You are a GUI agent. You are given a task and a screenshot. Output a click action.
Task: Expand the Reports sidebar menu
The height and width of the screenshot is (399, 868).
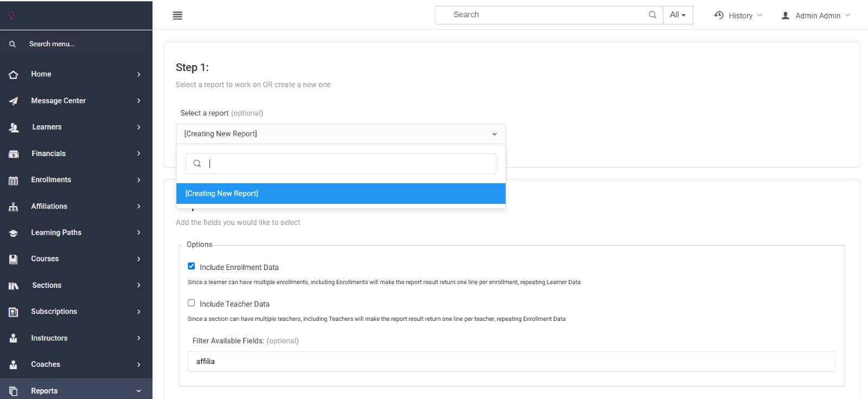click(x=44, y=391)
